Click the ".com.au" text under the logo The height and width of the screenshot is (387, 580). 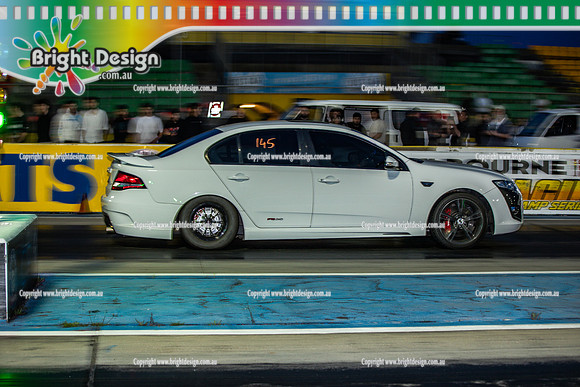pyautogui.click(x=115, y=75)
